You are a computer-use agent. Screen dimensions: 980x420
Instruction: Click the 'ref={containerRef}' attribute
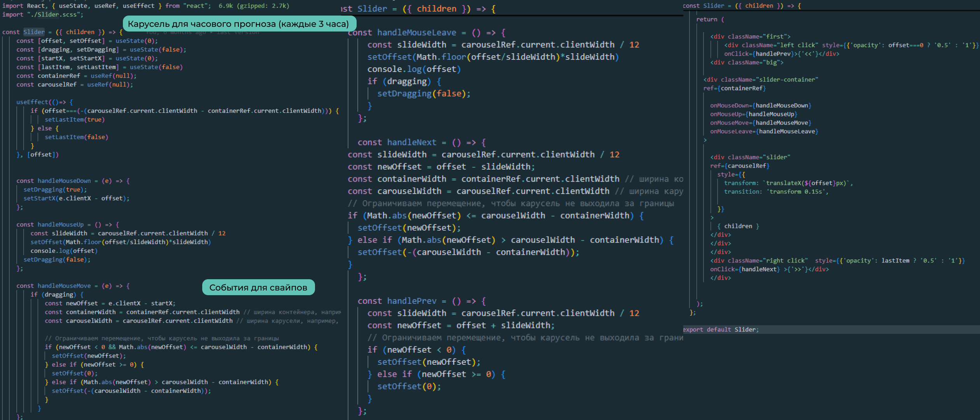pyautogui.click(x=735, y=89)
